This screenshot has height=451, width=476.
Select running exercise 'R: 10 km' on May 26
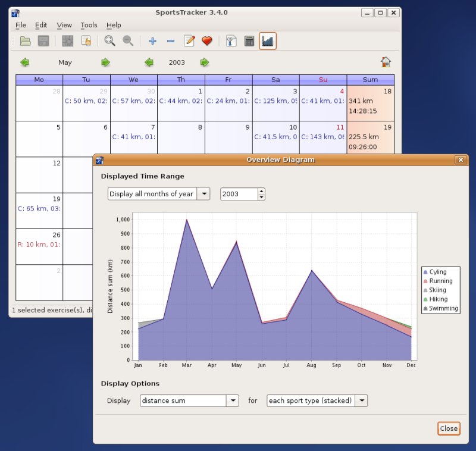[39, 245]
